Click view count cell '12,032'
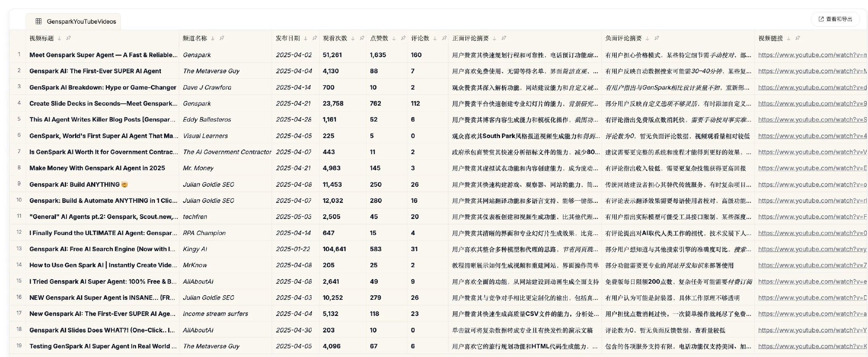This screenshot has width=868, height=357. (x=333, y=200)
